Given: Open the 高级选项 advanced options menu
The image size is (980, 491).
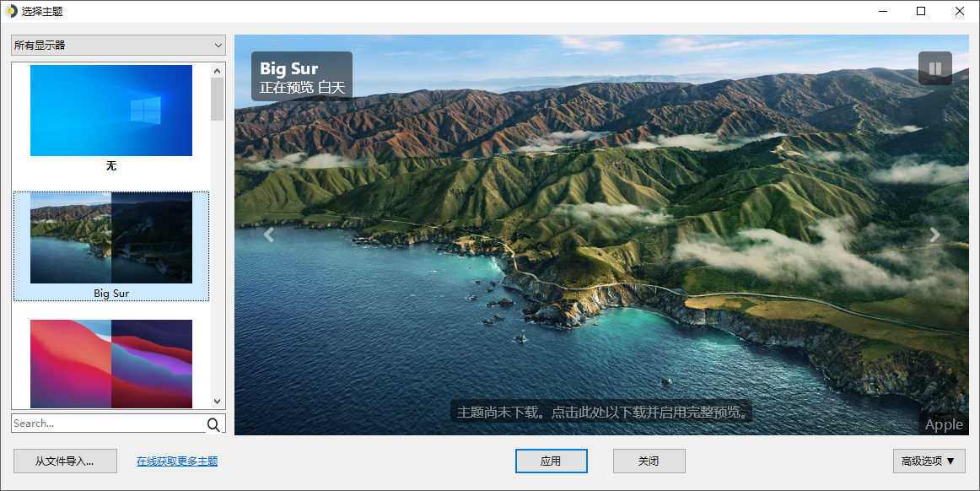Looking at the screenshot, I should tap(929, 461).
